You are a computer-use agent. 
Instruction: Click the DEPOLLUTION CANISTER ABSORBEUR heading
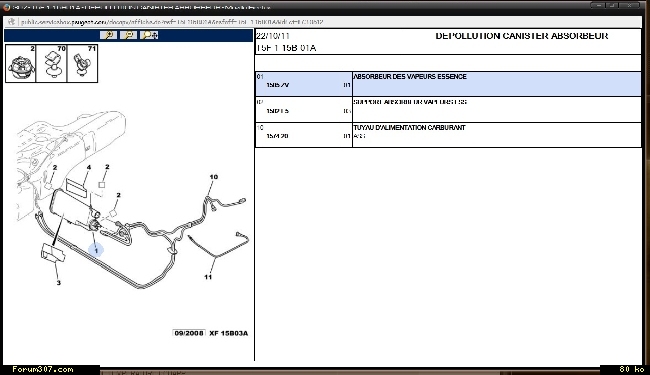[x=521, y=36]
